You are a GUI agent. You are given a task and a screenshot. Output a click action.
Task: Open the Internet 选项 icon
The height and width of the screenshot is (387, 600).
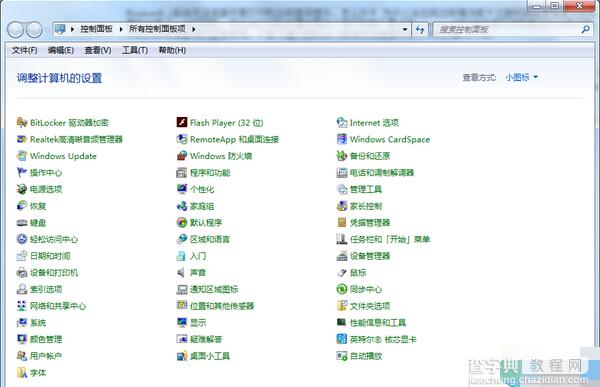[342, 122]
